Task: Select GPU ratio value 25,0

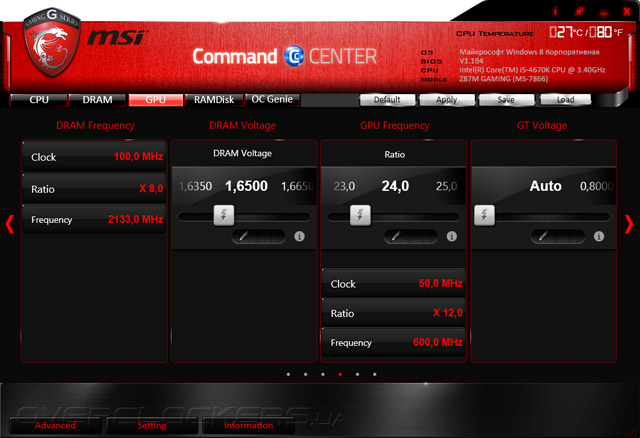Action: pyautogui.click(x=446, y=187)
